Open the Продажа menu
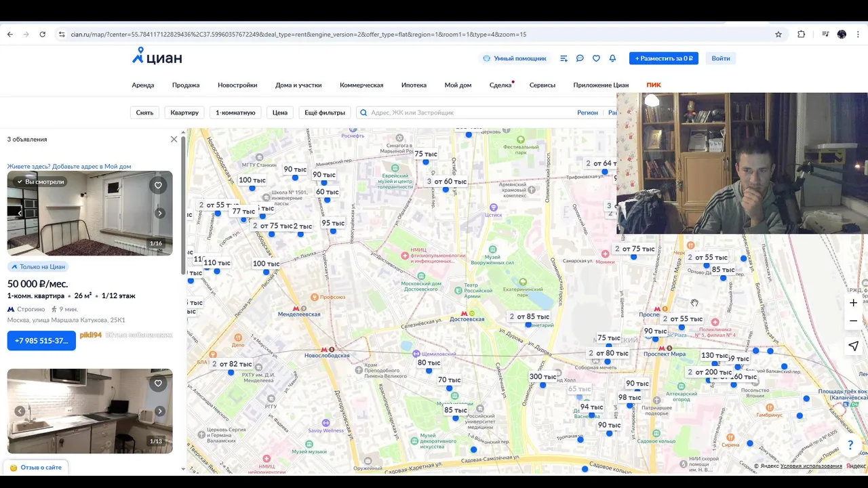Image resolution: width=868 pixels, height=488 pixels. [186, 85]
